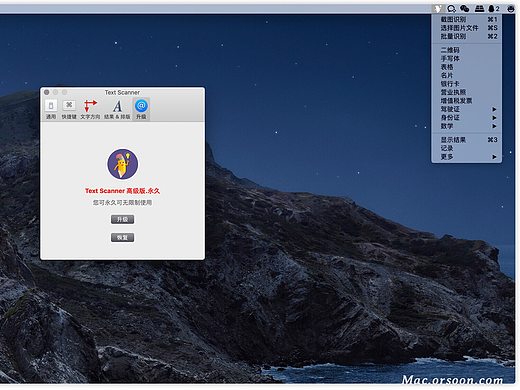Open the 文字方向 text direction tab

90,109
